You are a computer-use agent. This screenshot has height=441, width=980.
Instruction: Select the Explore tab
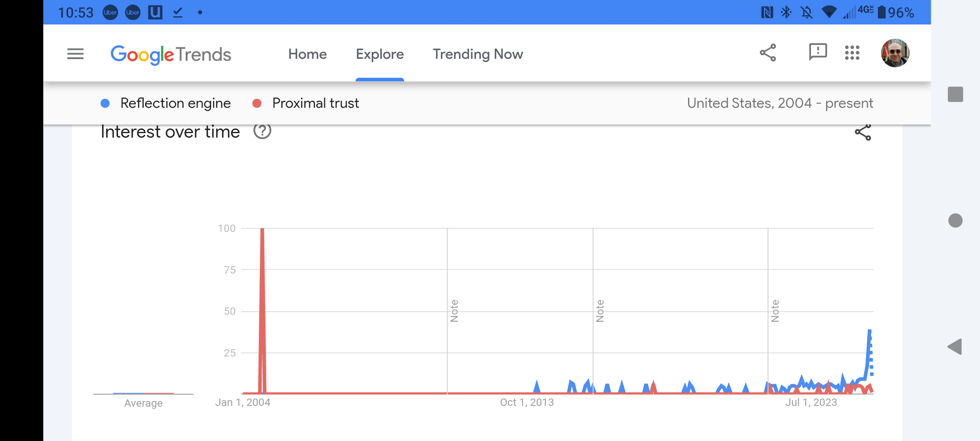380,54
